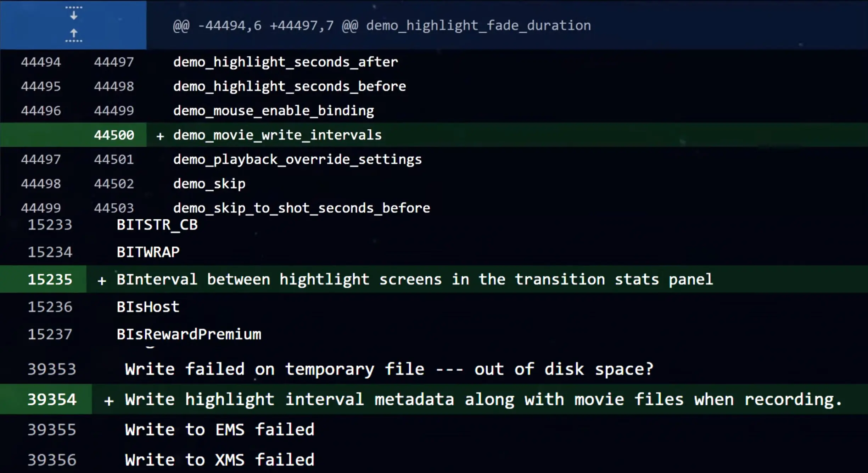868x473 pixels.
Task: Expand hidden lines downward with arrow icon
Action: click(x=74, y=13)
